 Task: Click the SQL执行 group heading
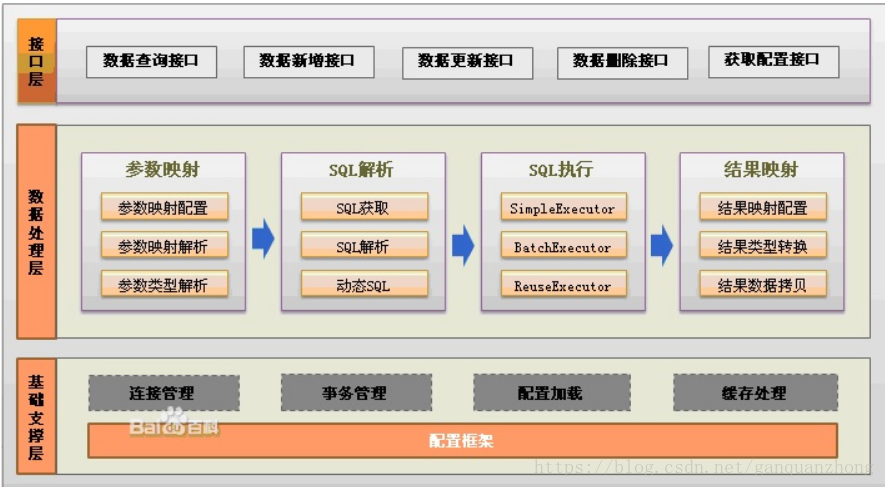[560, 169]
